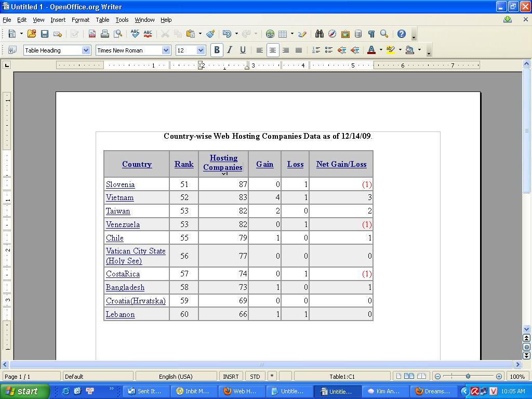
Task: Open the Tools menu
Action: tap(122, 20)
